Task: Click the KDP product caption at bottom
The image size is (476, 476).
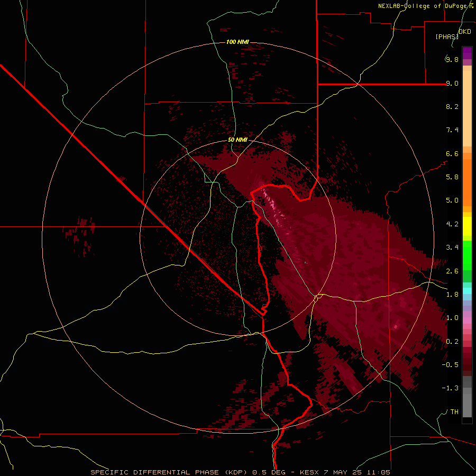Action: [x=241, y=472]
